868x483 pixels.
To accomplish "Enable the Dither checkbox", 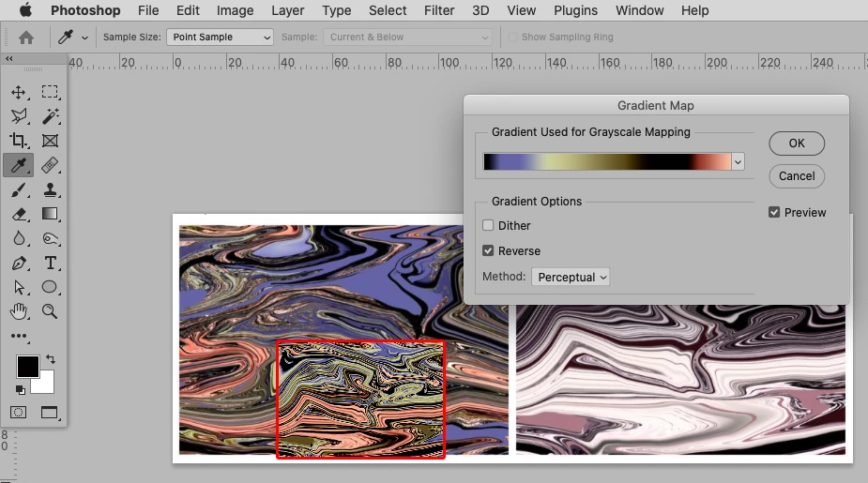I will point(488,225).
